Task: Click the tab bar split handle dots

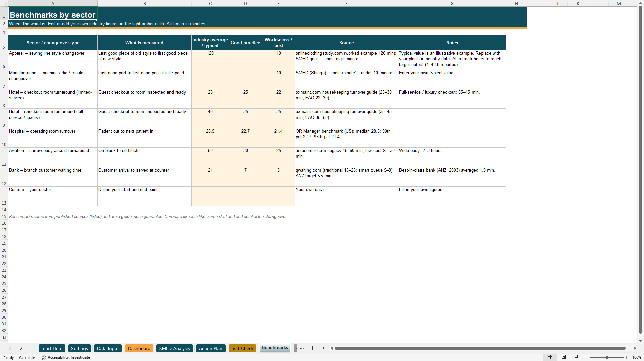Action: pyautogui.click(x=324, y=348)
